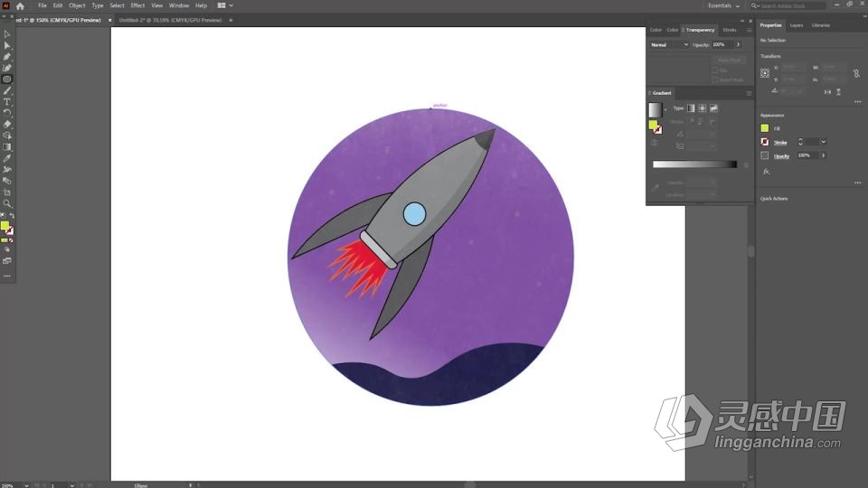Select the Direct Selection tool
The image size is (868, 488).
7,45
